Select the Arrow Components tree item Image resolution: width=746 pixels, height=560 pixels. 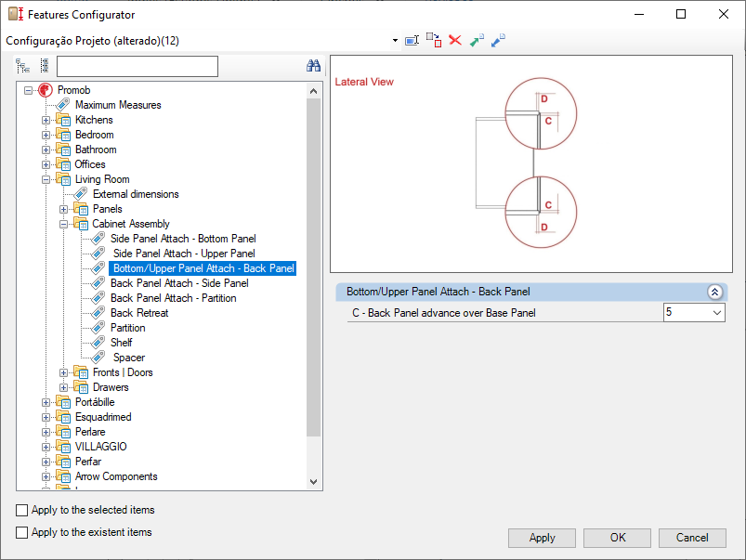point(116,476)
